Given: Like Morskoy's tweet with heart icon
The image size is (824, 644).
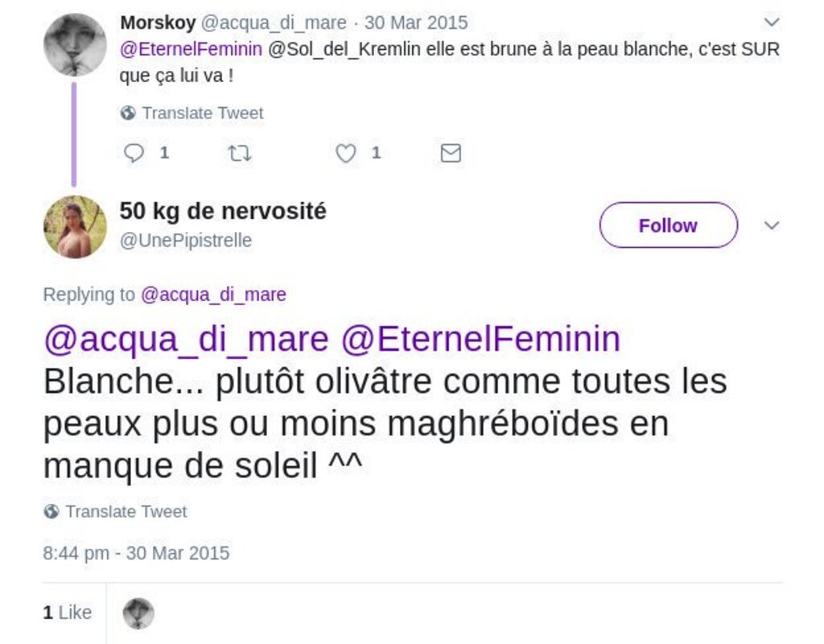Looking at the screenshot, I should [346, 153].
